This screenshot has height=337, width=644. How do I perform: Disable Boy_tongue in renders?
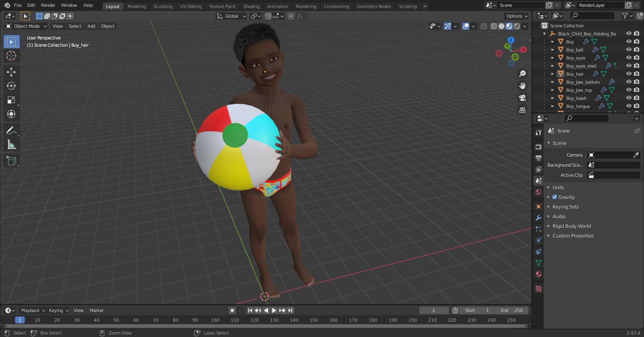coord(636,106)
